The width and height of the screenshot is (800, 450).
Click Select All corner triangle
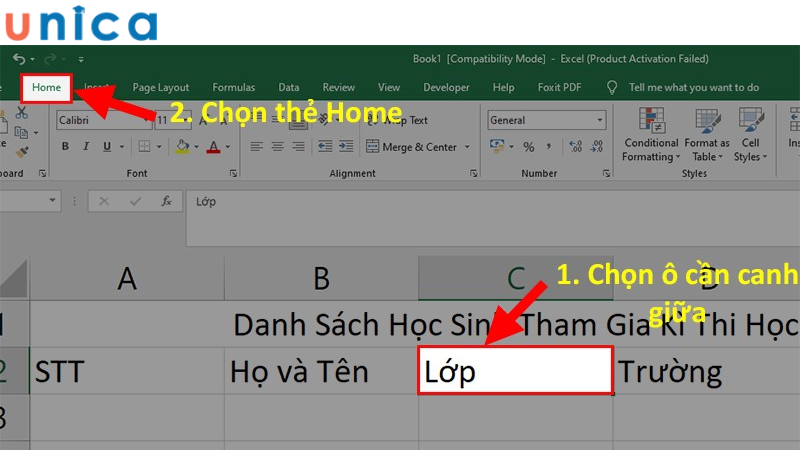click(14, 279)
